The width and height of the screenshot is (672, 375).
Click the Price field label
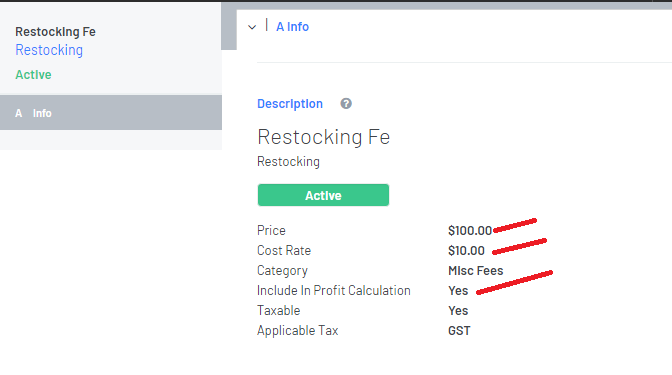coord(271,231)
